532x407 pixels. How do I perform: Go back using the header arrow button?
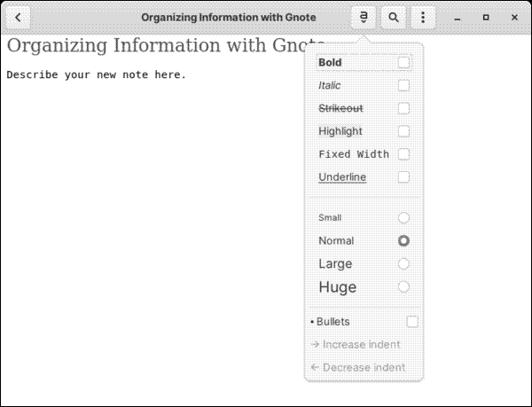19,18
